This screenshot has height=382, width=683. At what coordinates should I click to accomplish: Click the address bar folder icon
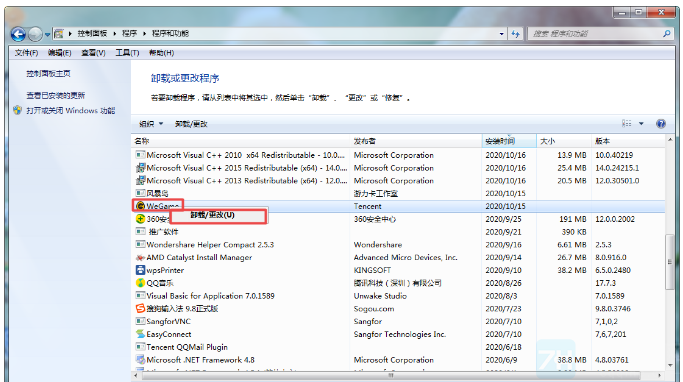point(59,34)
